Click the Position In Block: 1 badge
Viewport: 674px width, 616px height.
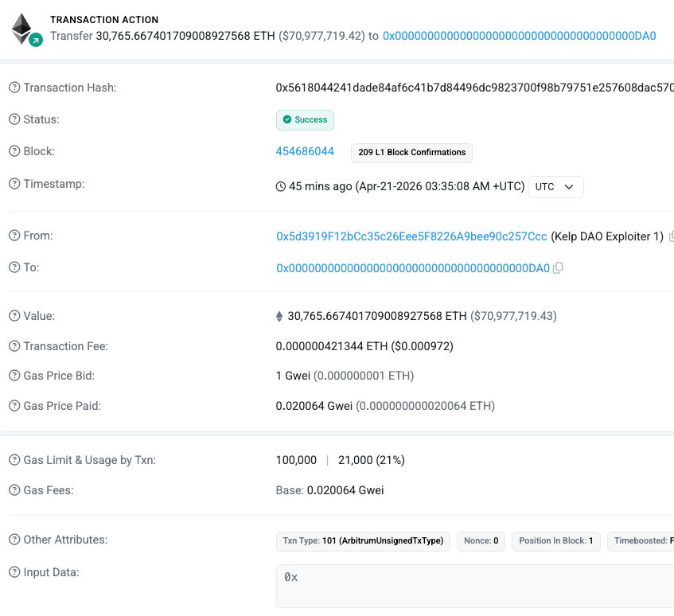point(555,540)
